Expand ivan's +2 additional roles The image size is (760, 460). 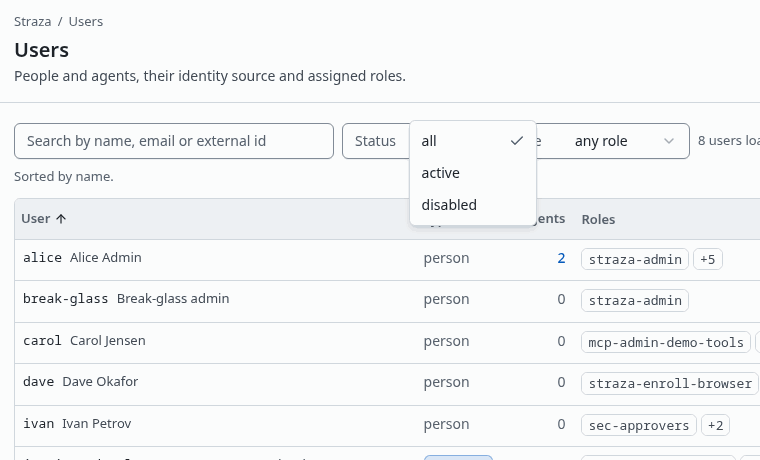715,425
